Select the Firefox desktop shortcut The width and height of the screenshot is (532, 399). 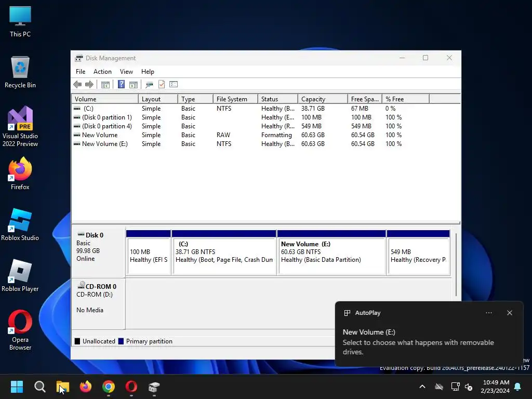coord(20,174)
